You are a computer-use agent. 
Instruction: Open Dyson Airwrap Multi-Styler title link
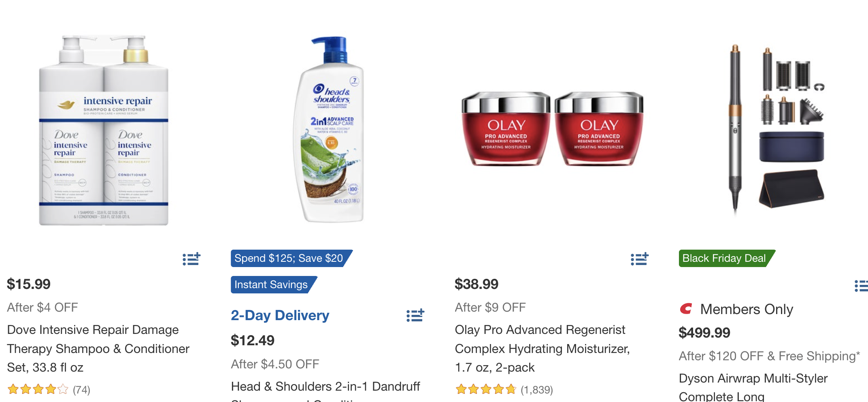(753, 378)
